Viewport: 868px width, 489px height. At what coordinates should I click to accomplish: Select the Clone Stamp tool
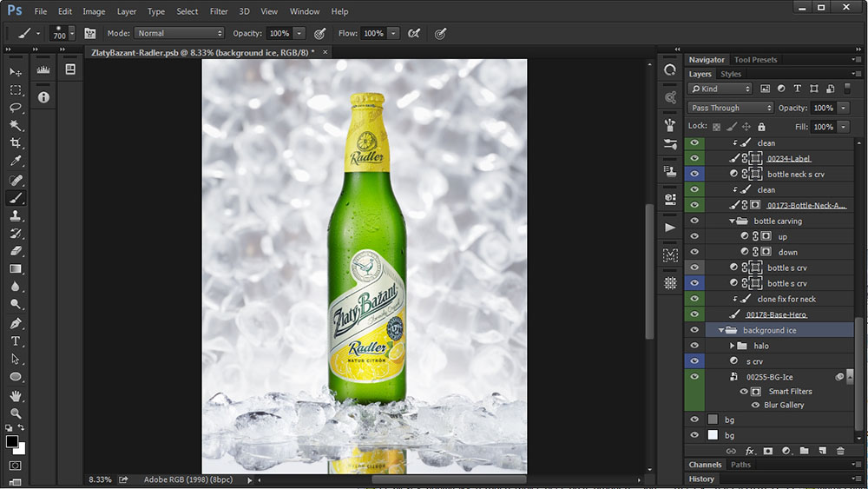pyautogui.click(x=16, y=215)
